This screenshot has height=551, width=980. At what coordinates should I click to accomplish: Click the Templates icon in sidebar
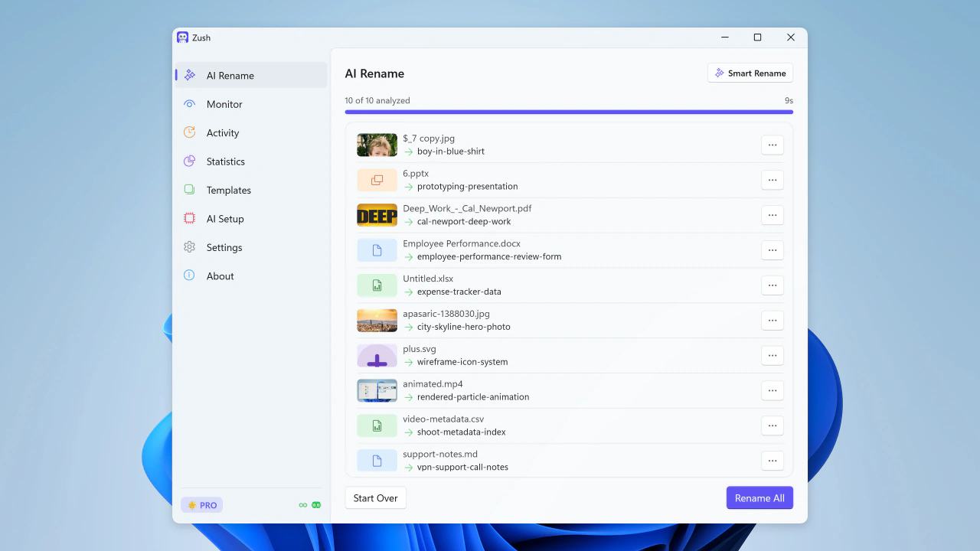coord(189,190)
